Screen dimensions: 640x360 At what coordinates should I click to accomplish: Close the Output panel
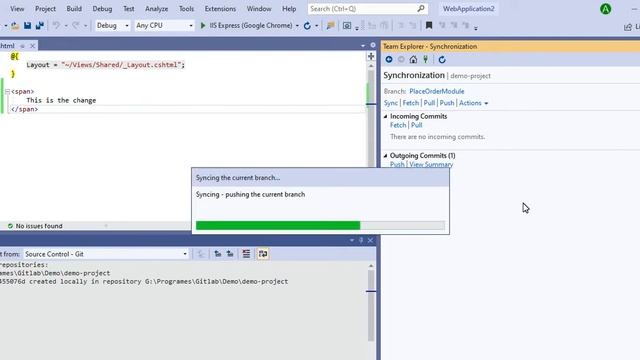tap(370, 240)
